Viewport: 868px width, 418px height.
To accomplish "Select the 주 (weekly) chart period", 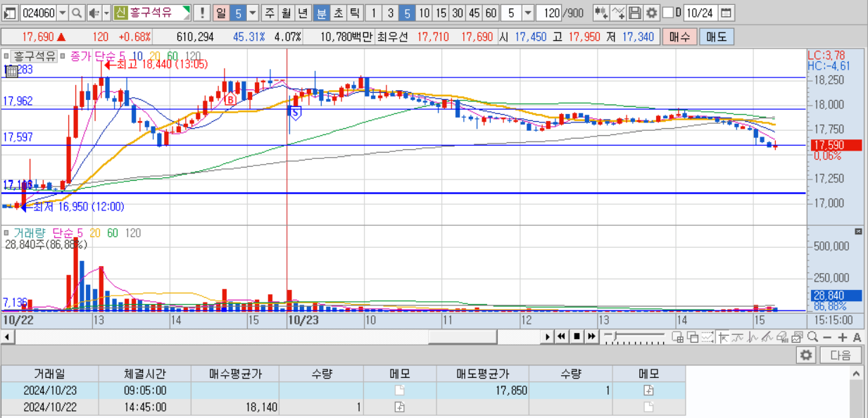I will click(x=270, y=13).
